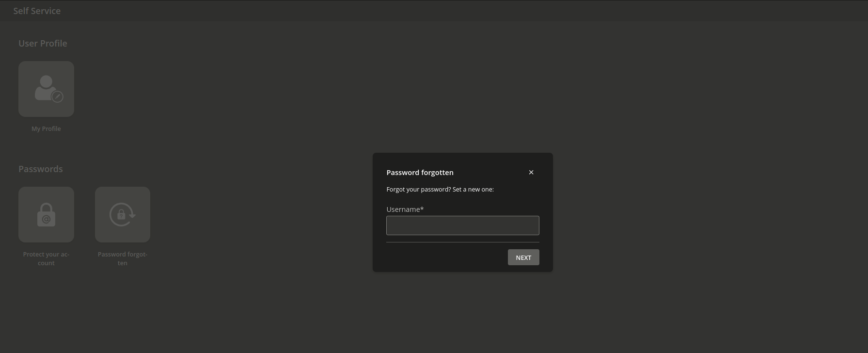868x353 pixels.
Task: Click the My Profile text label
Action: (x=46, y=128)
